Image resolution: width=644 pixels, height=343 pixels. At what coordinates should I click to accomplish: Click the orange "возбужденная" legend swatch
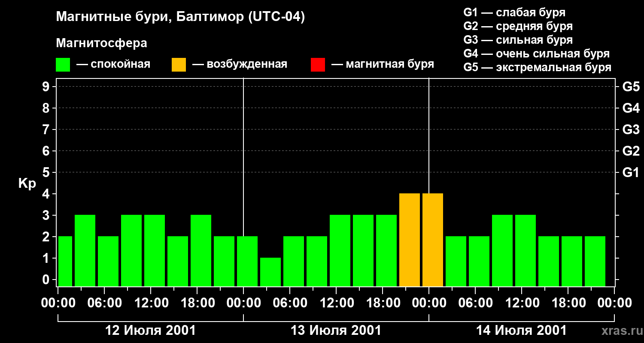pyautogui.click(x=179, y=65)
